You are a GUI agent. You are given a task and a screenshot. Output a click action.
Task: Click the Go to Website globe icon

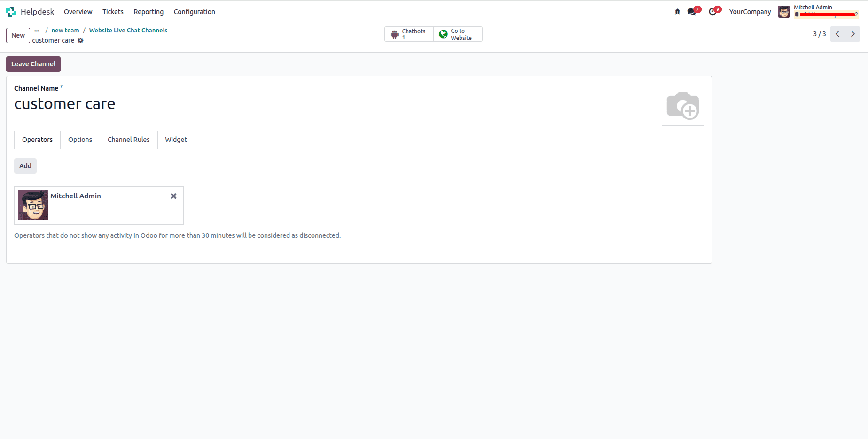(x=443, y=34)
